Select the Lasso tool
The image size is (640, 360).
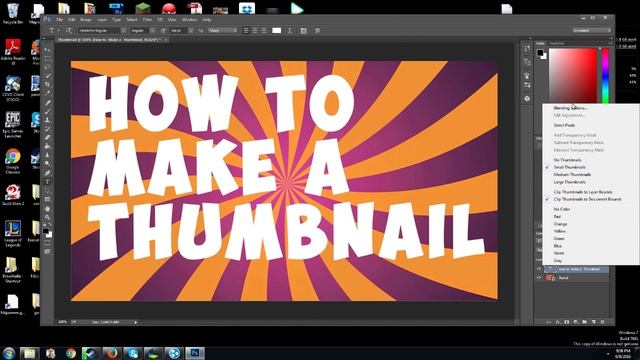[x=47, y=67]
